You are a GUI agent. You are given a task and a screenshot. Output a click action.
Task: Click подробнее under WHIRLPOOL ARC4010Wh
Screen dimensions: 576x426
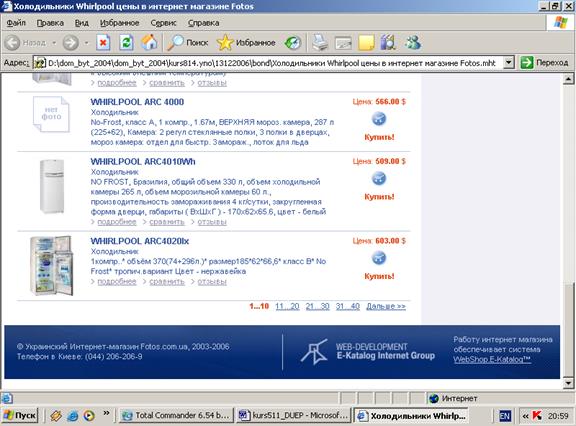point(117,222)
